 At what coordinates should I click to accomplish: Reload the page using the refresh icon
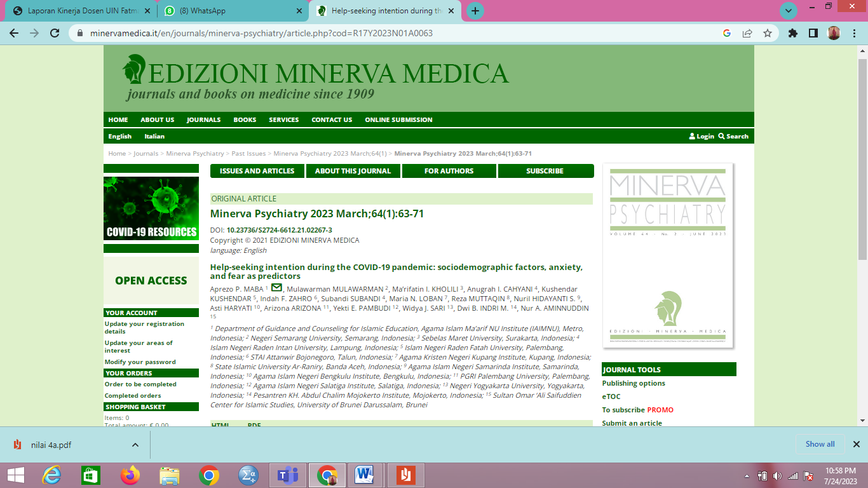[55, 33]
